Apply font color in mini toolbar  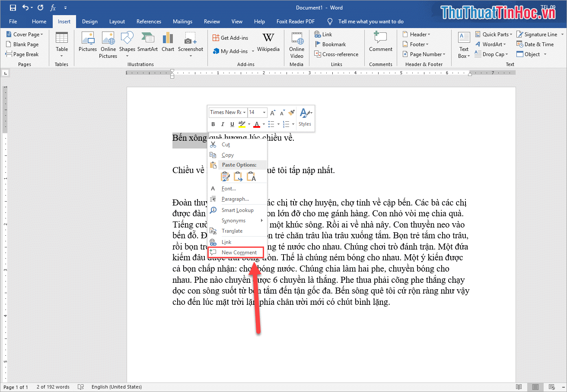[x=257, y=124]
